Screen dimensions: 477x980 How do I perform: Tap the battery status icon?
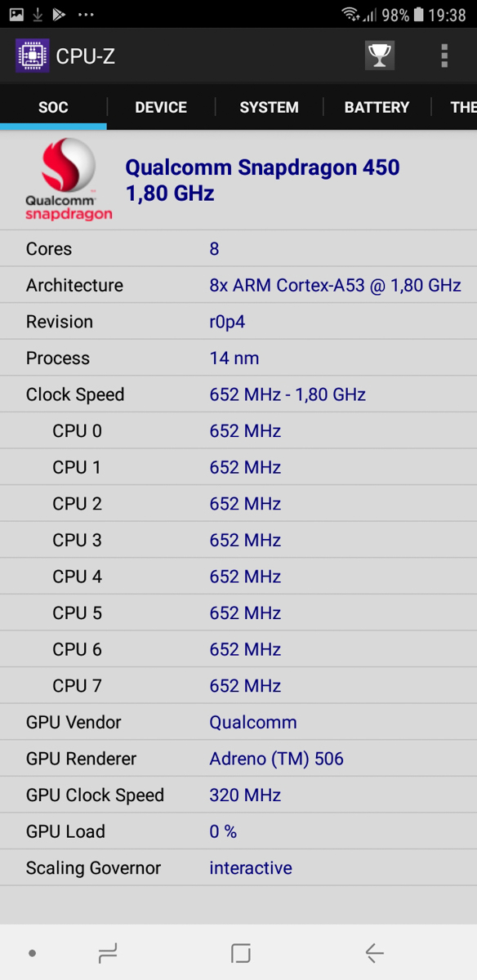point(418,15)
